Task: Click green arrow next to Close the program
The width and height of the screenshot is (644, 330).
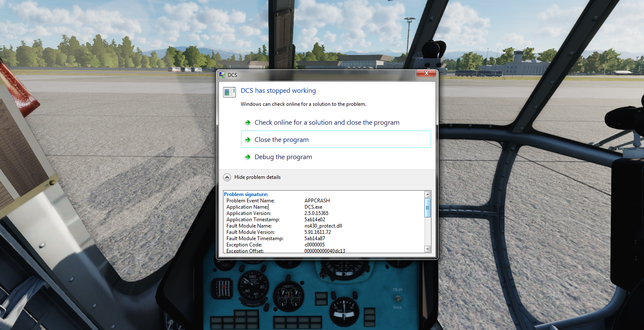Action: tap(247, 140)
